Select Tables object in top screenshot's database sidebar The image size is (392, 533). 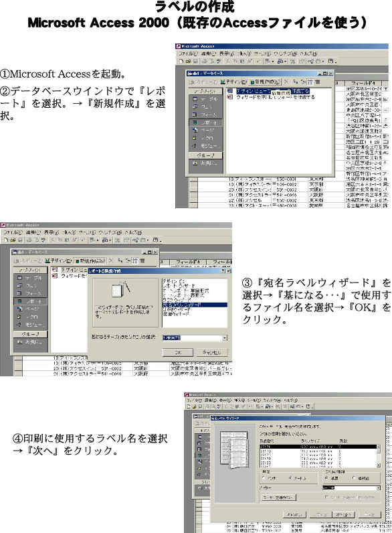(205, 99)
